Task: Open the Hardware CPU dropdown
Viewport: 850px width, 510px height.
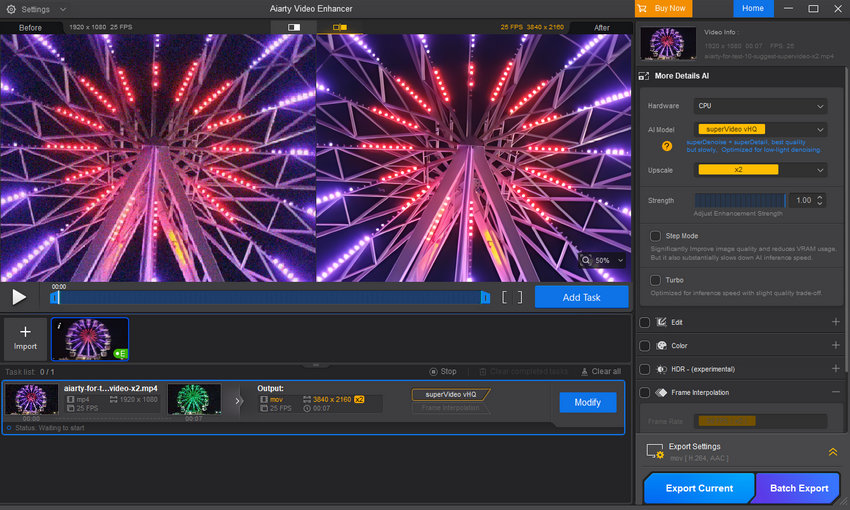Action: tap(760, 106)
